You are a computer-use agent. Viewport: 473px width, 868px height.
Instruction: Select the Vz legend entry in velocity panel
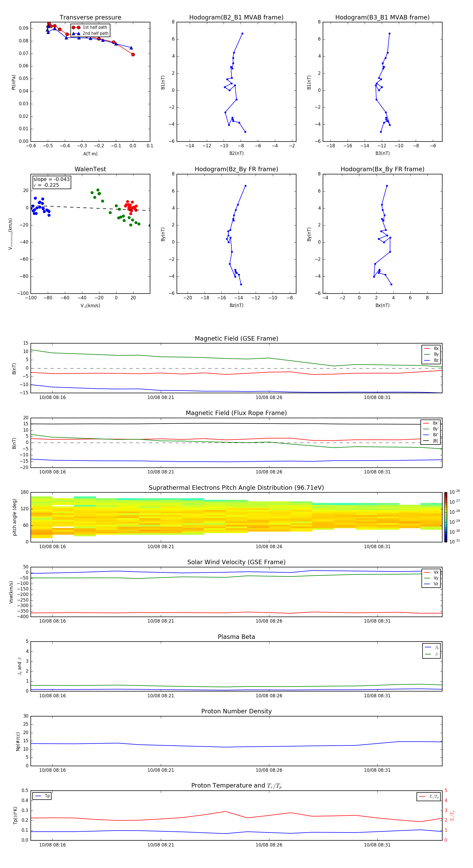(431, 584)
